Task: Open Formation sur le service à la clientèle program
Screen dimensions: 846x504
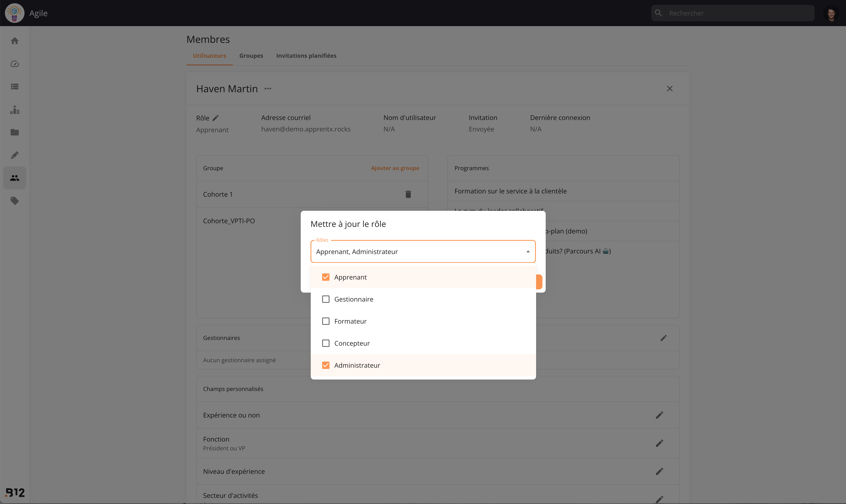Action: [510, 191]
